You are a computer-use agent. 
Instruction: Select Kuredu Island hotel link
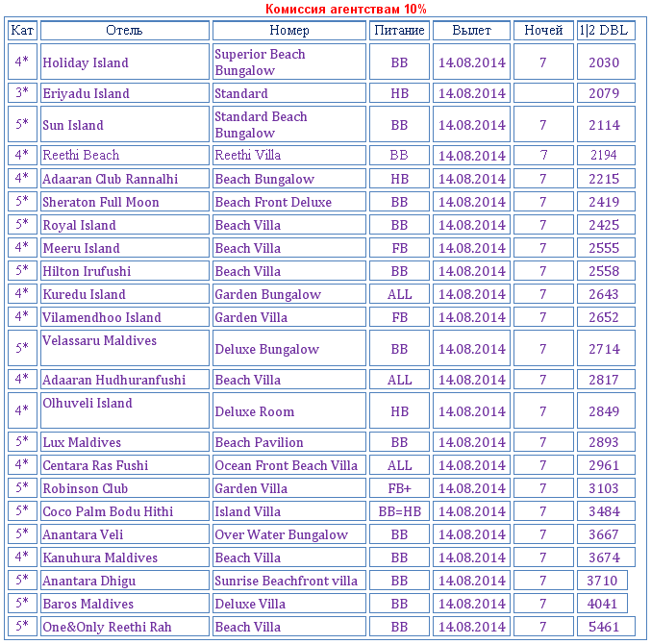point(84,294)
